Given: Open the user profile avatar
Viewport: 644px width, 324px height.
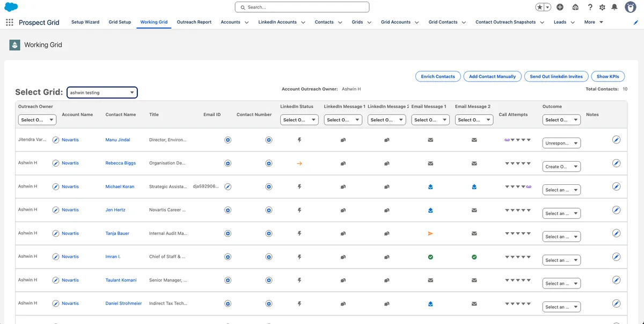Looking at the screenshot, I should (631, 7).
